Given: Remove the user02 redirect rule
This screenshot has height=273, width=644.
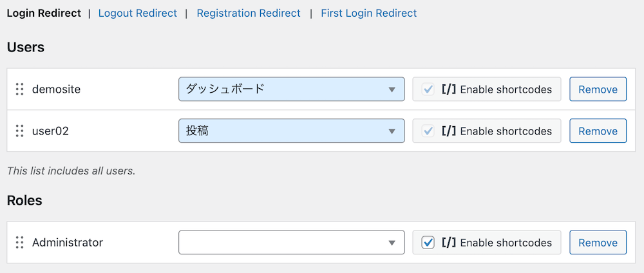Looking at the screenshot, I should point(598,131).
